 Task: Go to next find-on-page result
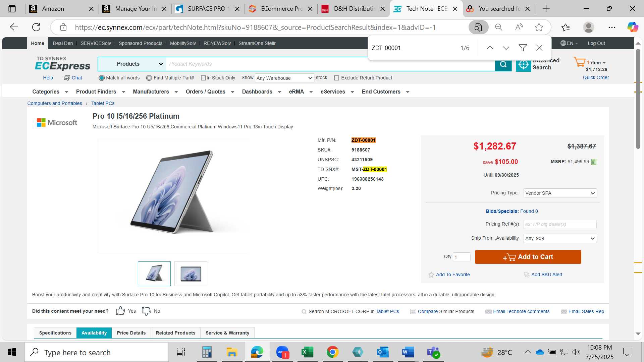506,48
